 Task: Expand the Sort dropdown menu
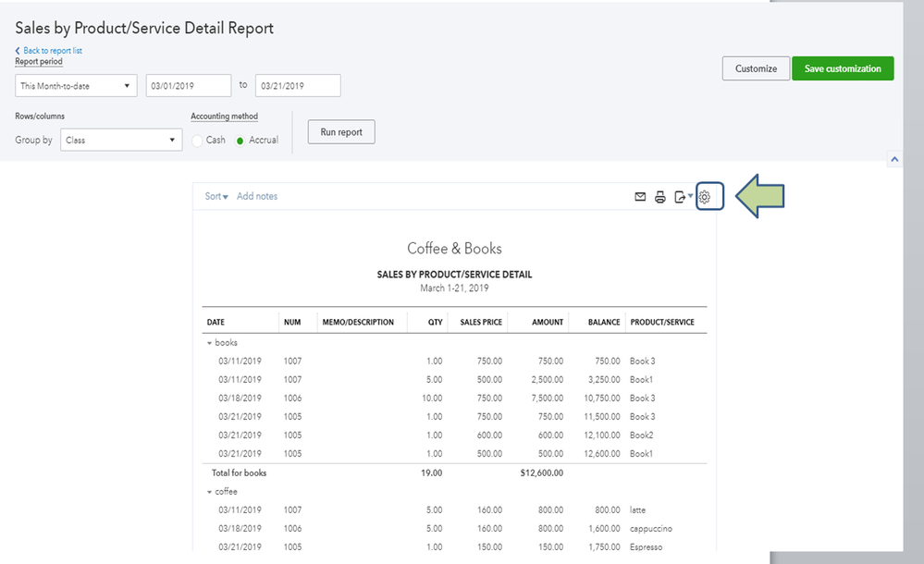(216, 196)
